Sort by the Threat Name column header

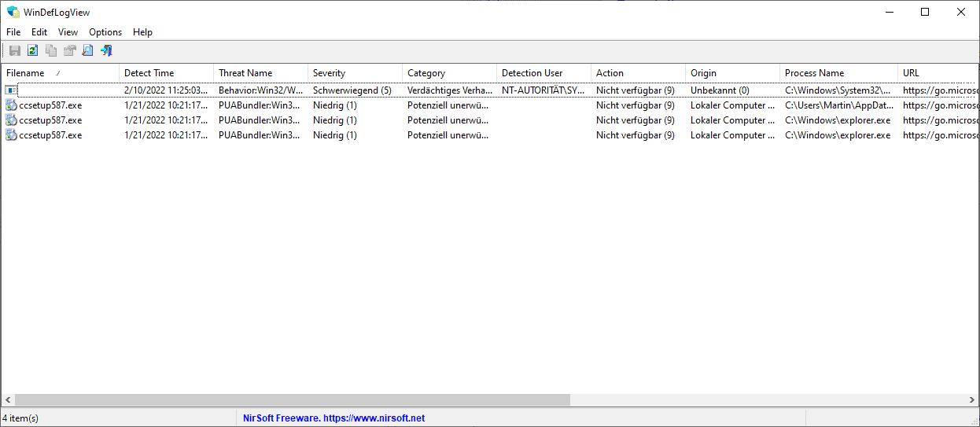pyautogui.click(x=261, y=73)
